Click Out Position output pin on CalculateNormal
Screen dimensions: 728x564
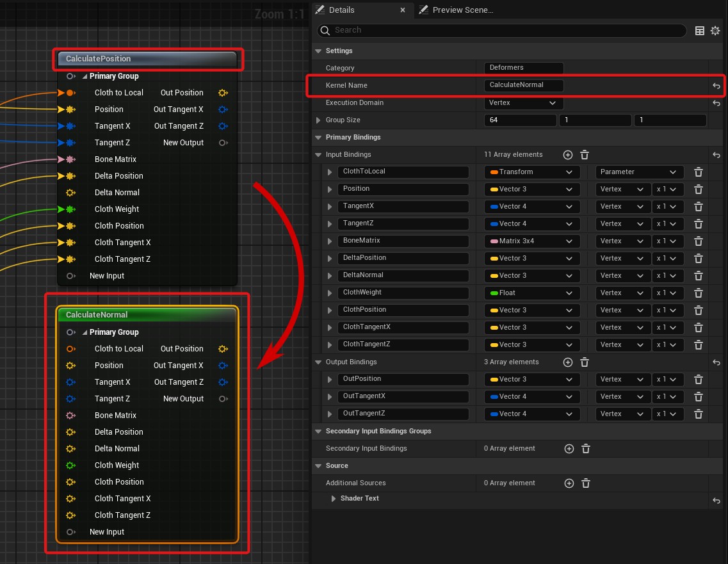(x=222, y=349)
